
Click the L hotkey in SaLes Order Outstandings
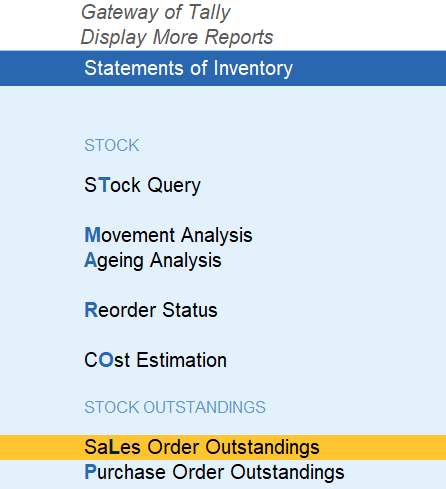(x=114, y=447)
